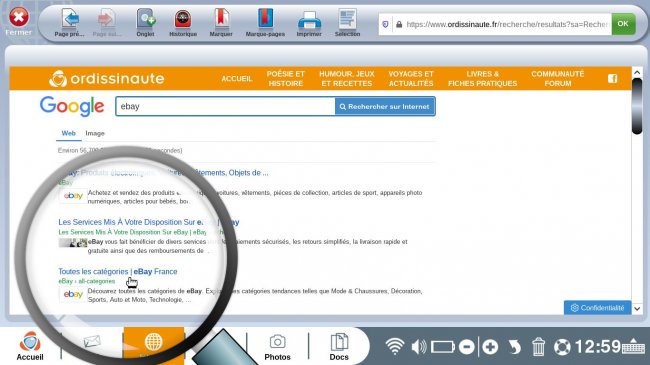Screen dimensions: 650x365
Task: Click the zoom-out minus icon
Action: pyautogui.click(x=467, y=347)
